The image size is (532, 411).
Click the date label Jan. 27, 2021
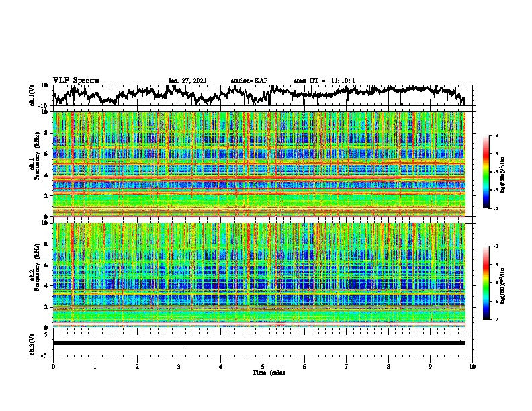pyautogui.click(x=187, y=81)
